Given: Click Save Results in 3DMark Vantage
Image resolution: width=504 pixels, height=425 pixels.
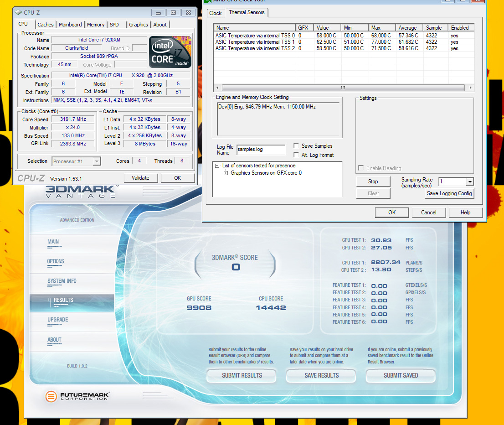Looking at the screenshot, I should tap(321, 375).
